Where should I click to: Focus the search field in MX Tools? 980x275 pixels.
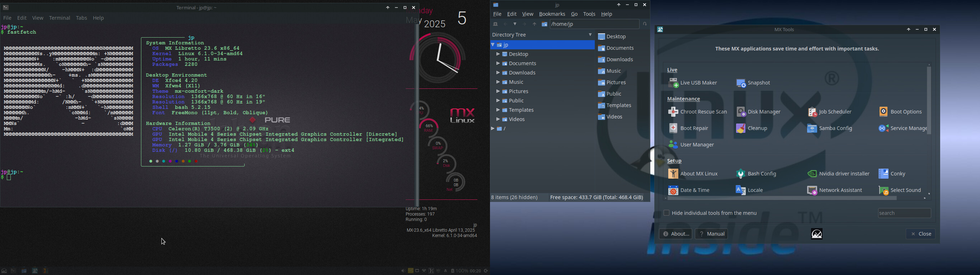coord(904,213)
